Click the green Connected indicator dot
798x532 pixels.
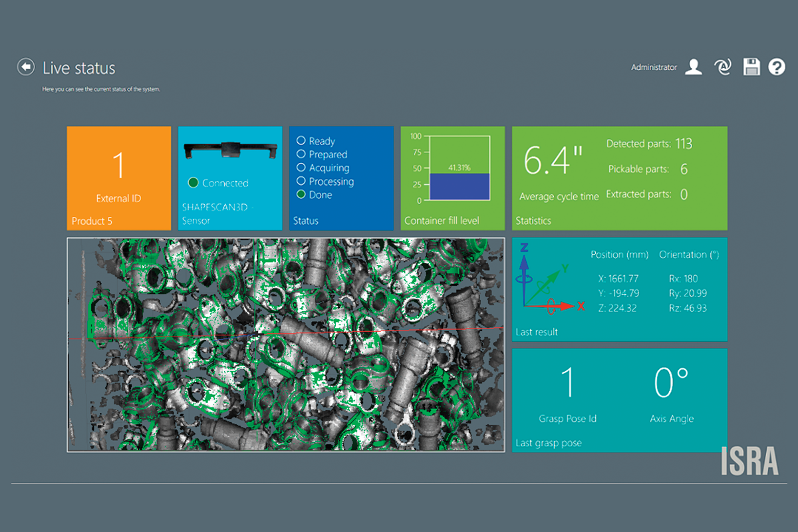[194, 183]
